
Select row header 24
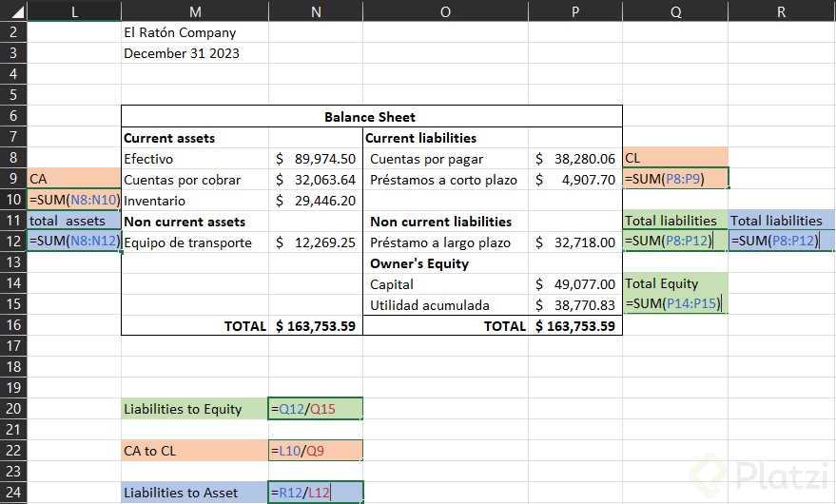click(x=13, y=493)
